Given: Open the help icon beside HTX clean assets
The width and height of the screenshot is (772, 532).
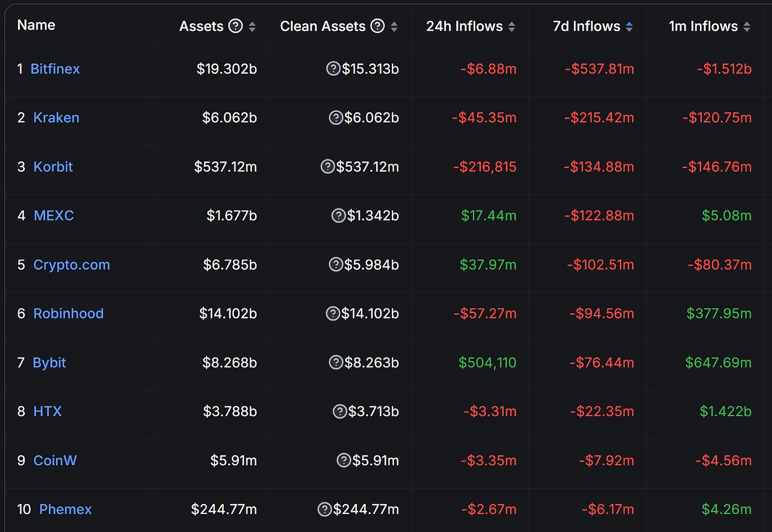Looking at the screenshot, I should pos(339,411).
